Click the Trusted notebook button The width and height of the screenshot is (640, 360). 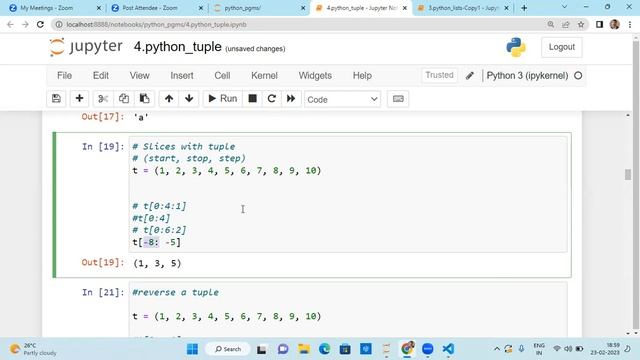coord(440,75)
